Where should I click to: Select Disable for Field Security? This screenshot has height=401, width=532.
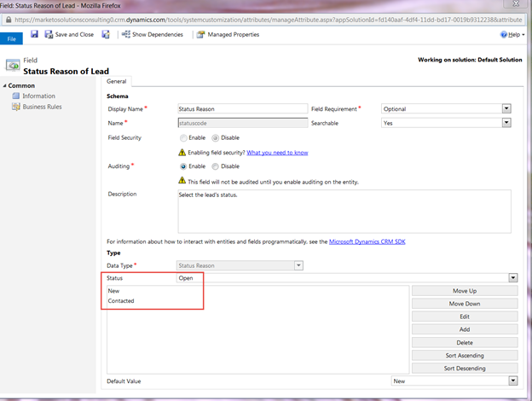pyautogui.click(x=215, y=138)
